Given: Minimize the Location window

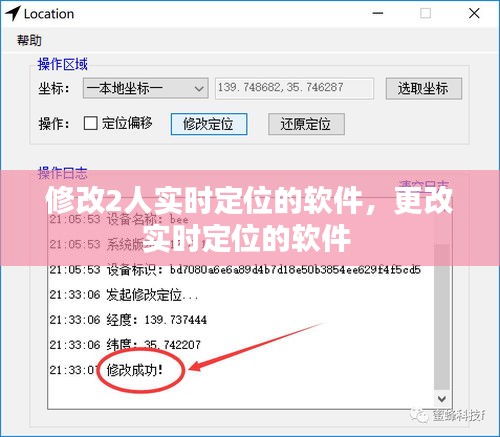Looking at the screenshot, I should pos(378,13).
